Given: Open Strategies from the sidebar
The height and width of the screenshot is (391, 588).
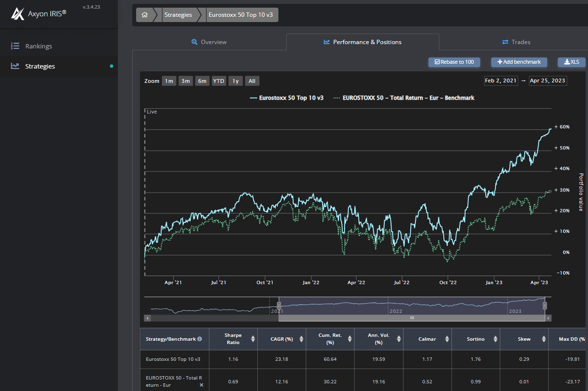Looking at the screenshot, I should click(x=40, y=67).
